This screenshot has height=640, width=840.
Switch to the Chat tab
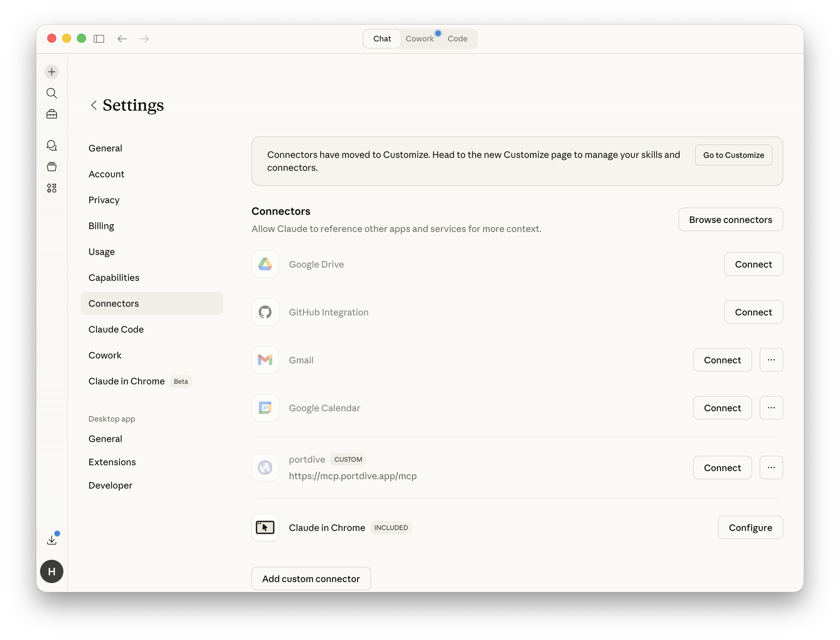382,39
